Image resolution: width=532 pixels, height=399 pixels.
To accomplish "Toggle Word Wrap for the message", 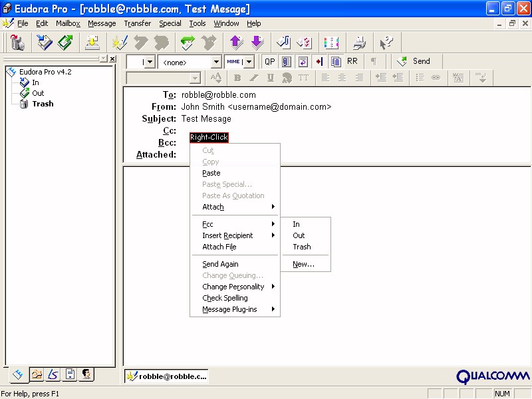I will [303, 61].
